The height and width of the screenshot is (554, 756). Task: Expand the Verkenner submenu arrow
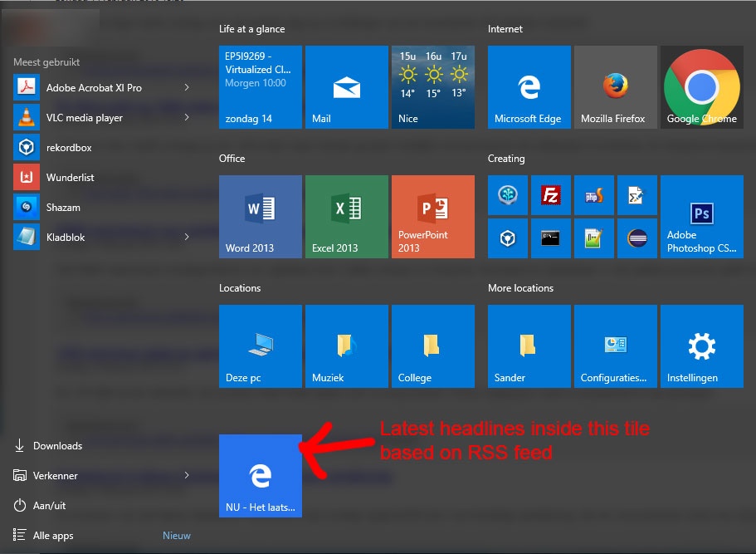(186, 475)
